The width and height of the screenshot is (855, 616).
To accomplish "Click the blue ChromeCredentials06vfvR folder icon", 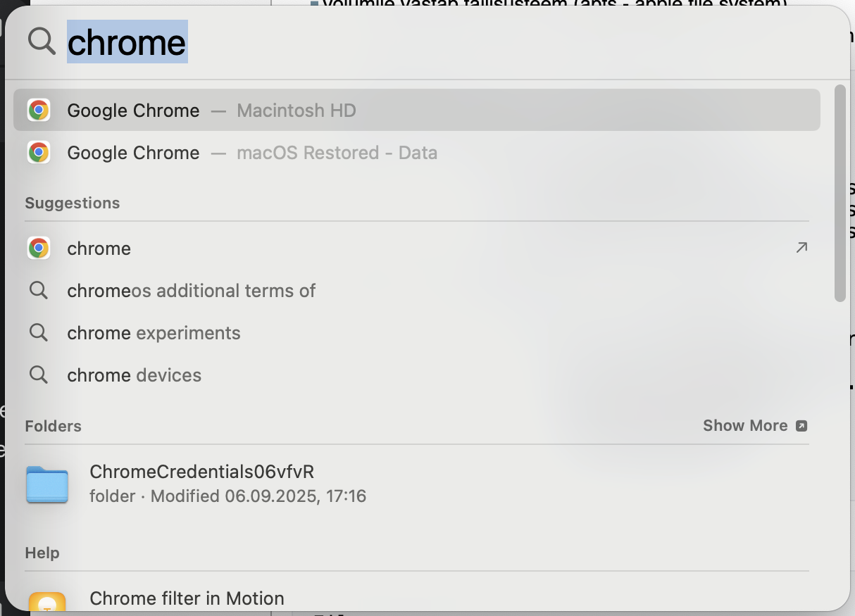I will [47, 484].
